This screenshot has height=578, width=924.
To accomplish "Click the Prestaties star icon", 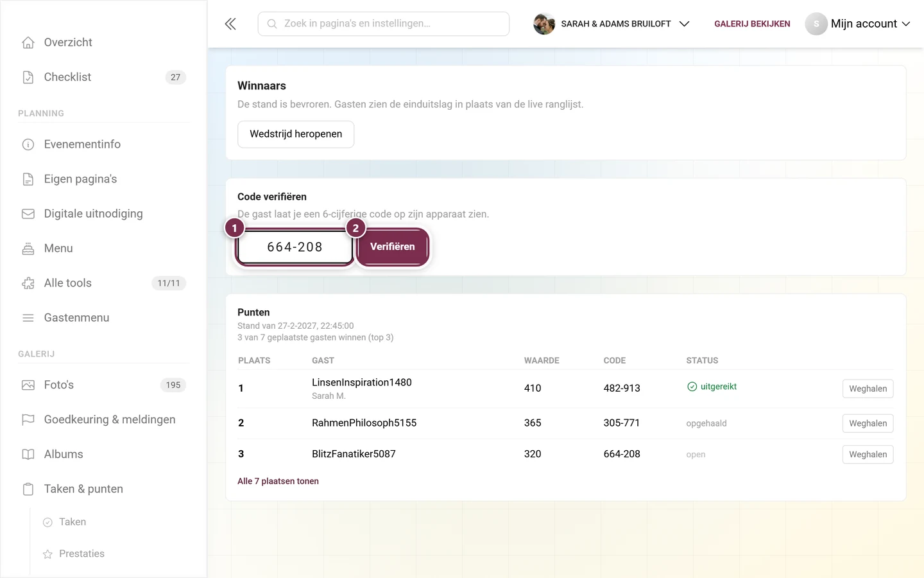I will (47, 554).
